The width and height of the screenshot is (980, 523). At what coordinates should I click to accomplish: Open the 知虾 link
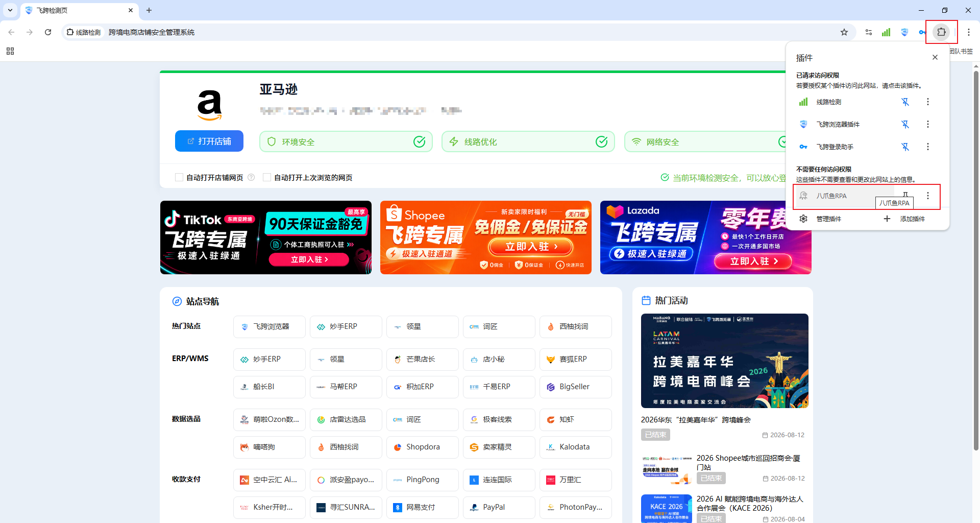pos(576,420)
